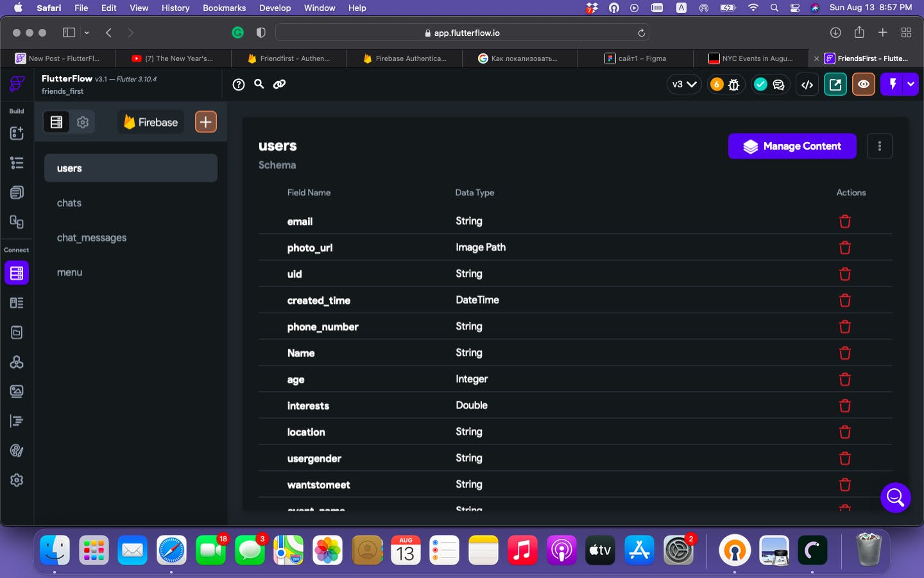
Task: Show Safari tab overview
Action: coord(907,33)
